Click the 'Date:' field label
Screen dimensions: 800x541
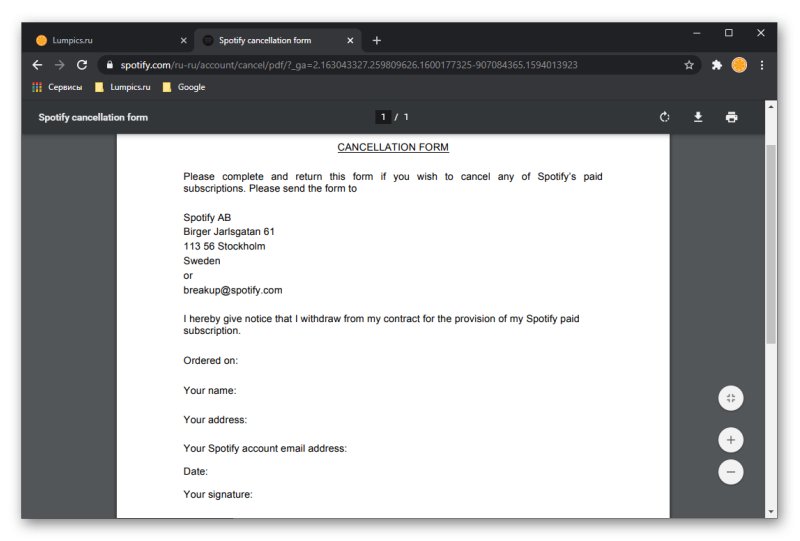point(195,471)
